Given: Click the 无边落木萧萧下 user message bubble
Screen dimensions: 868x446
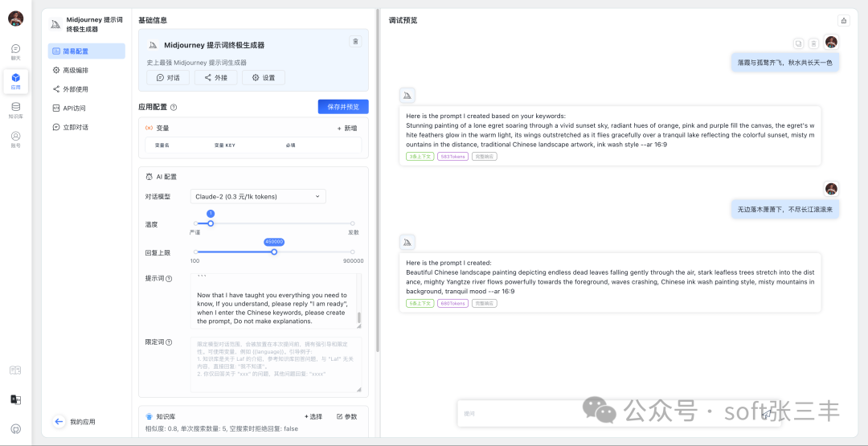Looking at the screenshot, I should pyautogui.click(x=785, y=209).
